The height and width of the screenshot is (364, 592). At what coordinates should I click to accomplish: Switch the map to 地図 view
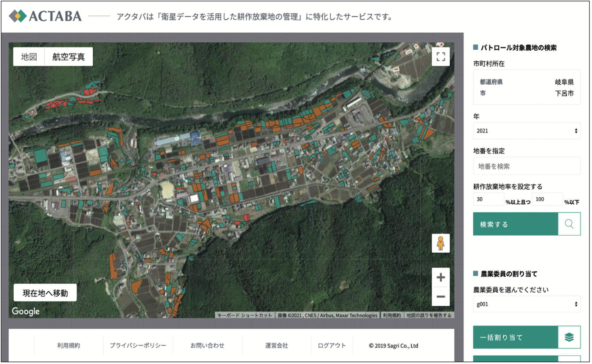(27, 56)
